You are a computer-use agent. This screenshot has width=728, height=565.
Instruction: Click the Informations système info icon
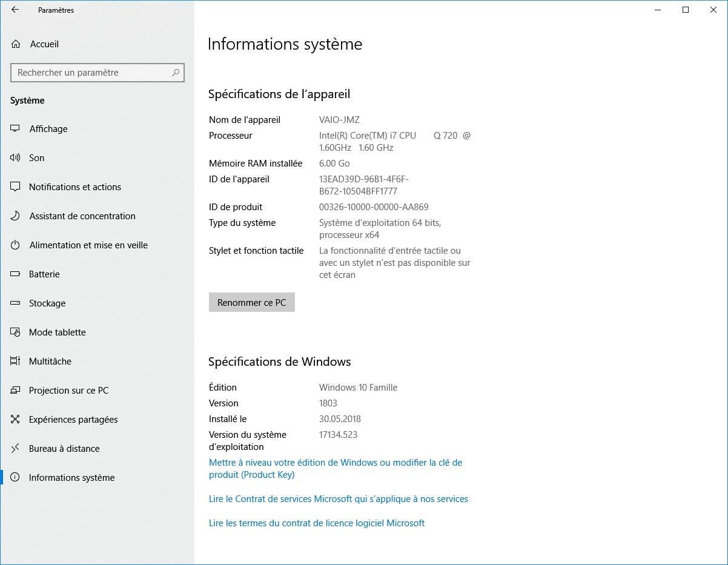(16, 478)
